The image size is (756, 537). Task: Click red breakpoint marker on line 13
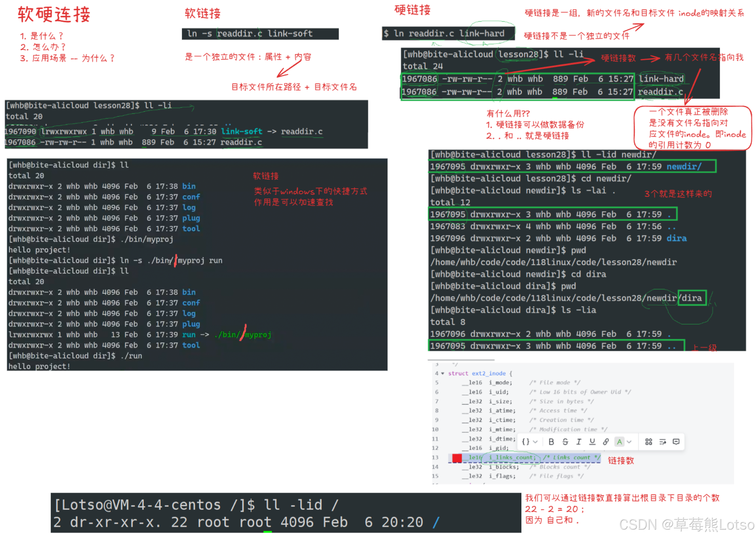(457, 458)
